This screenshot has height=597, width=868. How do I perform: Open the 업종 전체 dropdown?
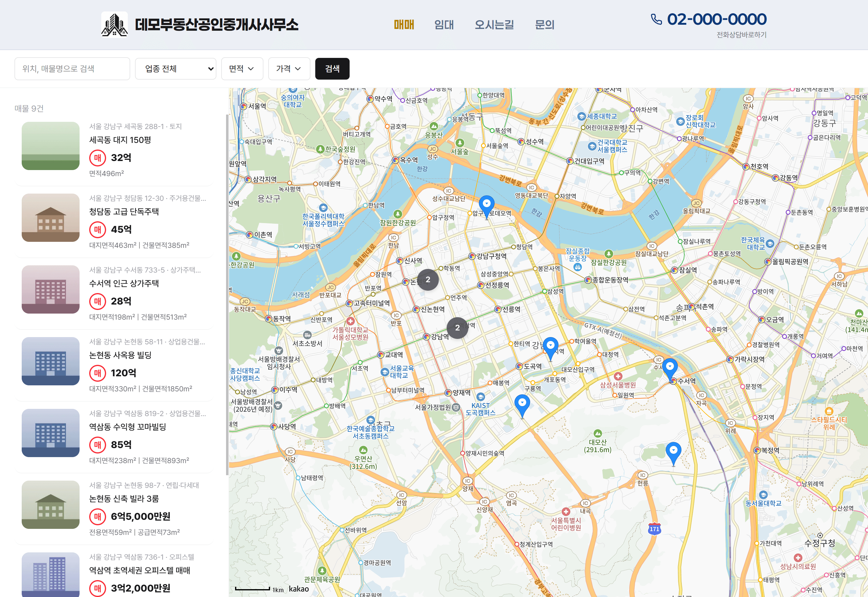tap(176, 69)
